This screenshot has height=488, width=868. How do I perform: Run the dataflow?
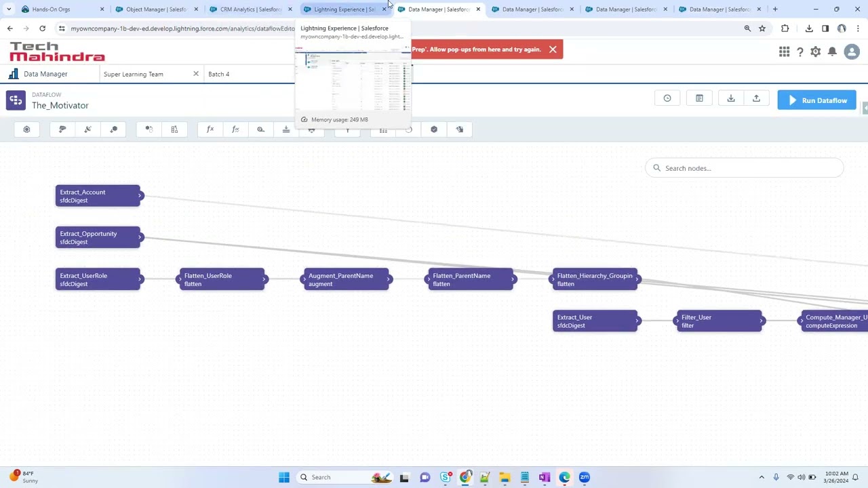pos(817,100)
